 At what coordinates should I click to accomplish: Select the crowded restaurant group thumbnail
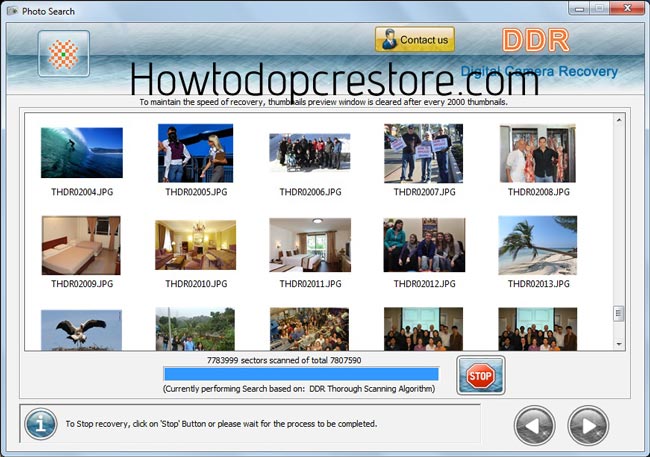[309, 329]
